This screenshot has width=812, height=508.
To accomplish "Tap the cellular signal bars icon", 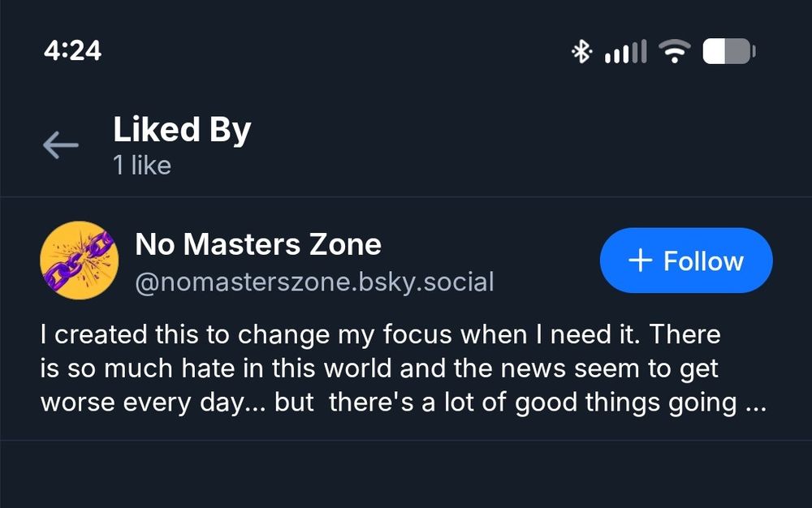I will tap(625, 54).
